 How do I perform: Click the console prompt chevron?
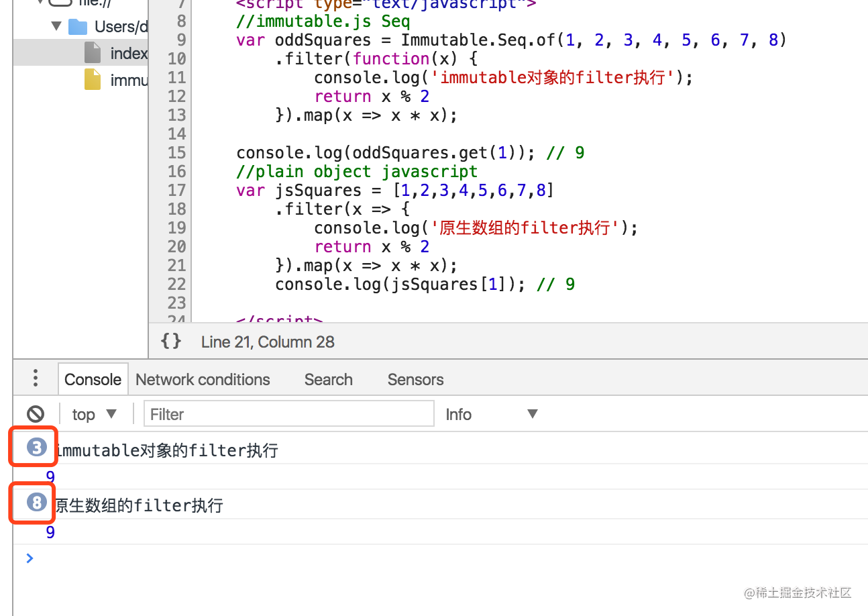click(29, 558)
